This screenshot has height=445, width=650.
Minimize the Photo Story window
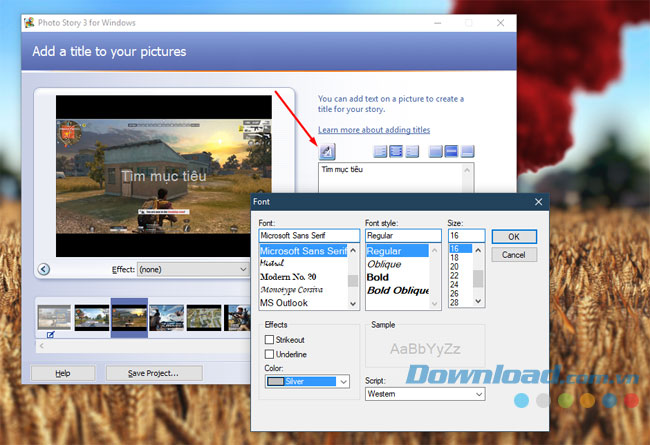[x=437, y=23]
